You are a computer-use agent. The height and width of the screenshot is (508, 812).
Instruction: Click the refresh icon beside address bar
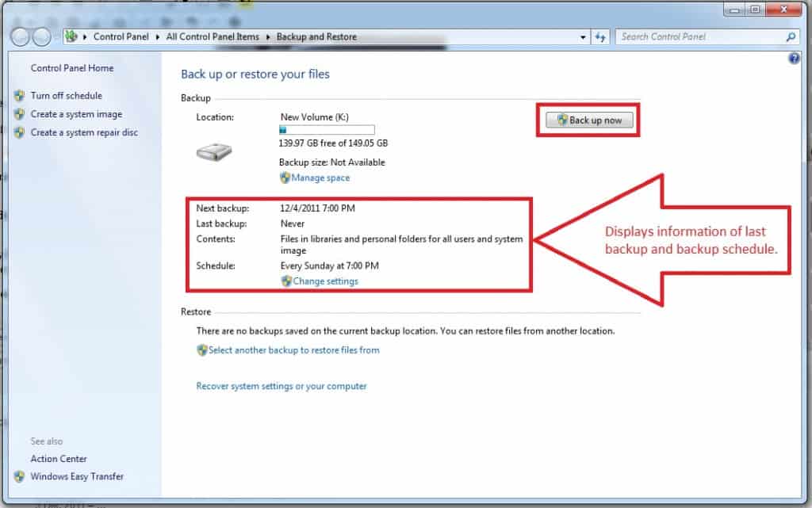[600, 36]
